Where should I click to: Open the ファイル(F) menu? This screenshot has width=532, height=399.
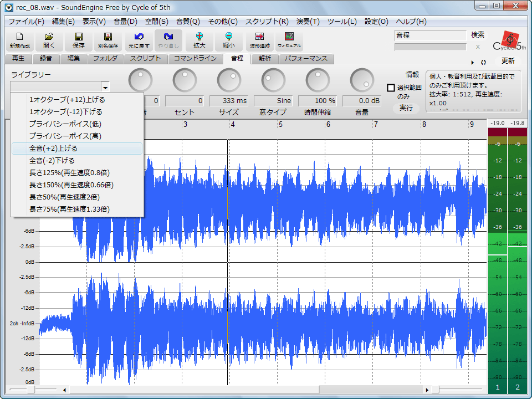[26, 22]
